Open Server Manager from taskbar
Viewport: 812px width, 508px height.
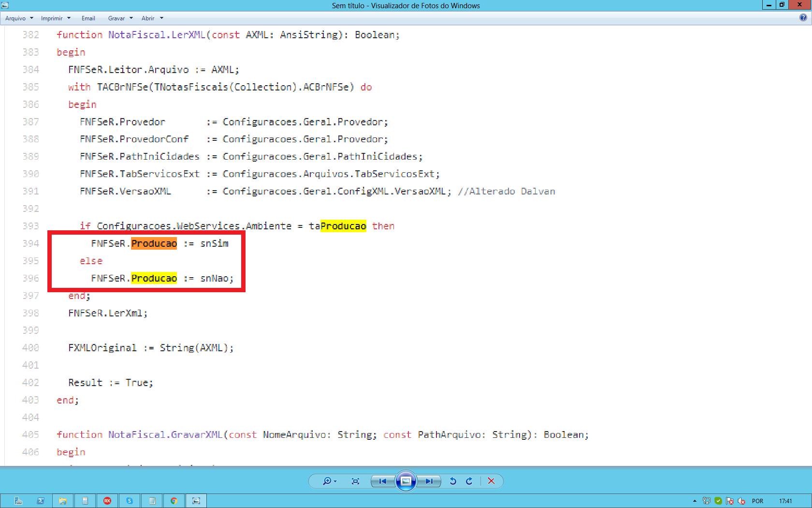click(x=18, y=501)
